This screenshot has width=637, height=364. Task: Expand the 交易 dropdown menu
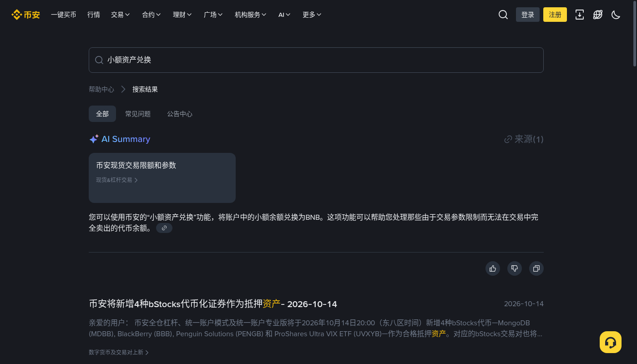(120, 15)
